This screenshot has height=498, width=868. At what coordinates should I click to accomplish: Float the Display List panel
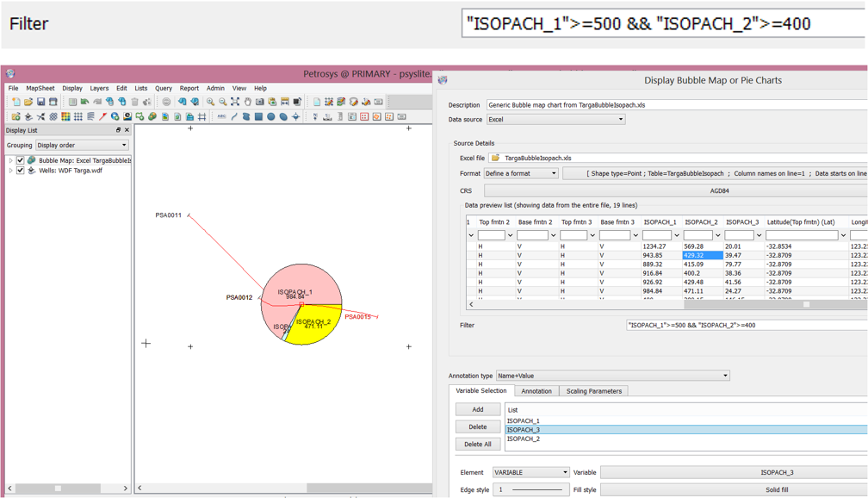click(x=119, y=131)
